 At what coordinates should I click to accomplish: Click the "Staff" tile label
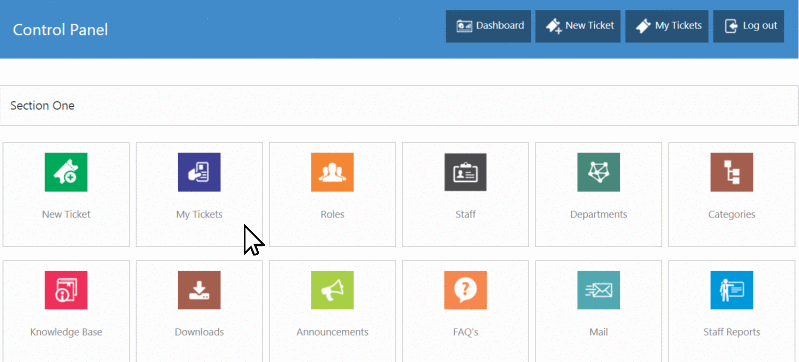pyautogui.click(x=465, y=214)
